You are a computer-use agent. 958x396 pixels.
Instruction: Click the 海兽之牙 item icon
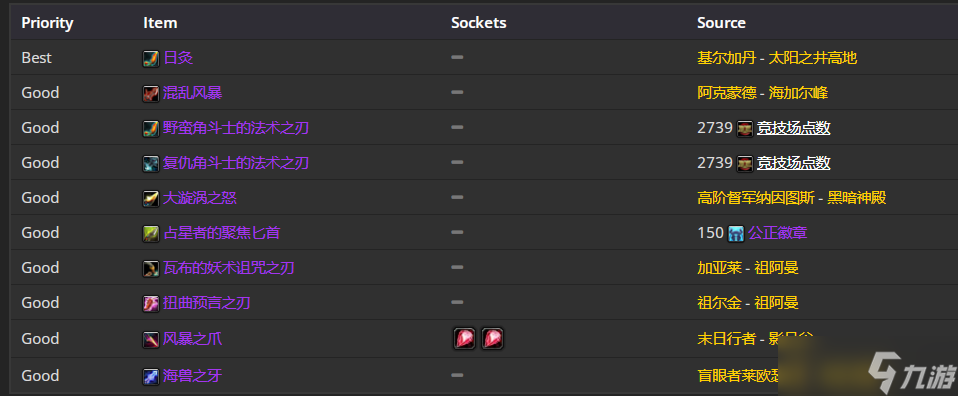point(151,376)
